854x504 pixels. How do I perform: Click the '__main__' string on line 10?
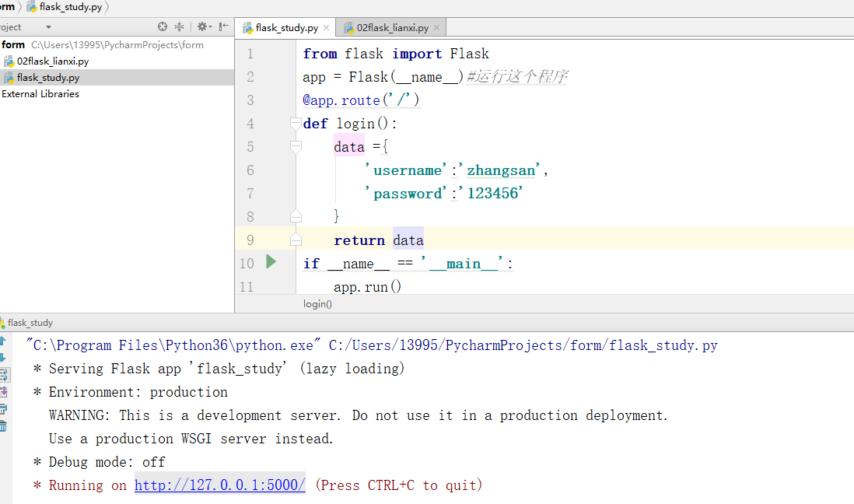pyautogui.click(x=463, y=264)
